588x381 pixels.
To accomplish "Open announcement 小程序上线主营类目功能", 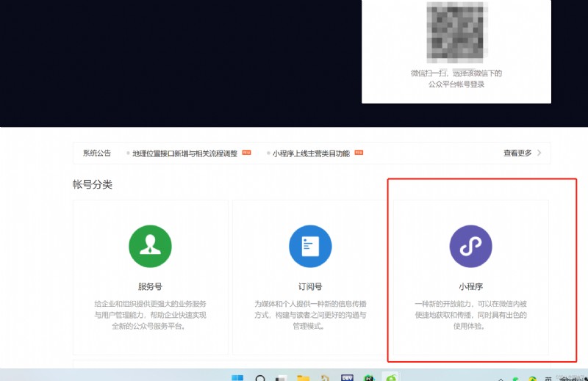I will [x=311, y=153].
